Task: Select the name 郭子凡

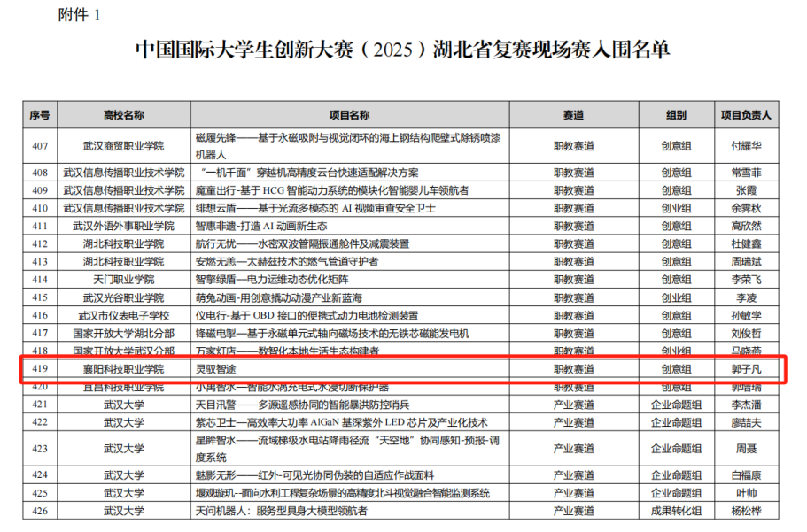Action: click(746, 369)
